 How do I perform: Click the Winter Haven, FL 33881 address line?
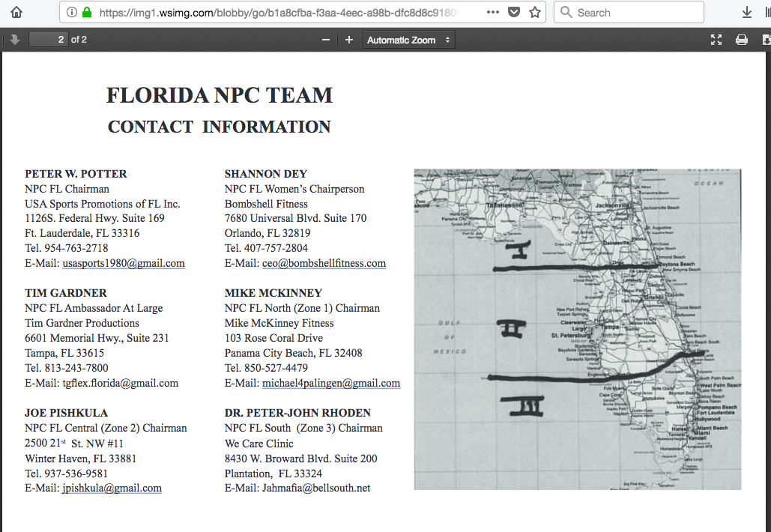click(x=81, y=459)
